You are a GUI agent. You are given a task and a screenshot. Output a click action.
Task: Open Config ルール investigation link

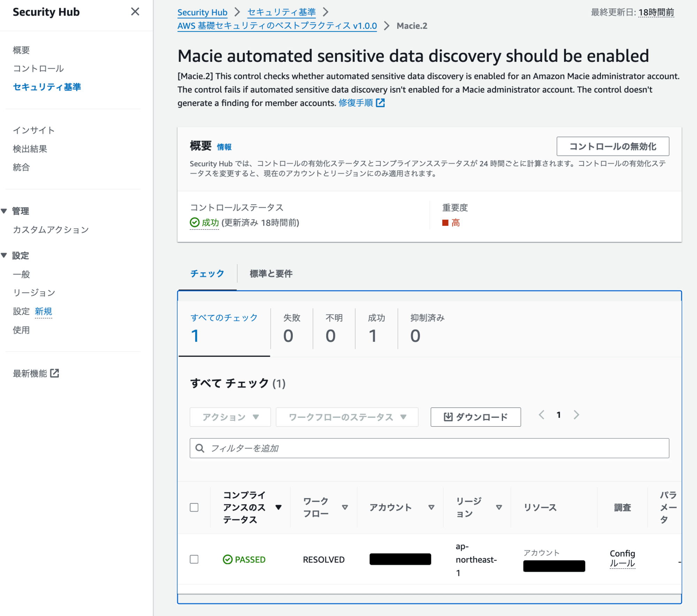(622, 558)
